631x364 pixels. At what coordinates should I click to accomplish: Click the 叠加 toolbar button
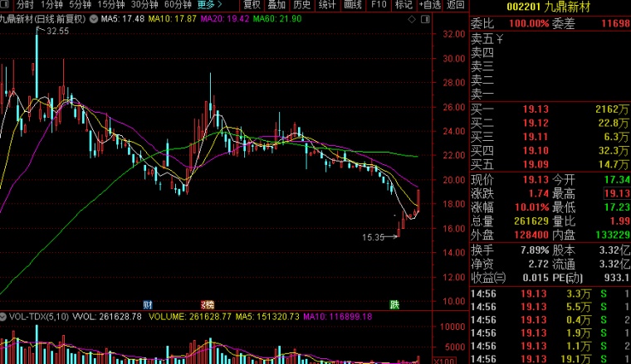[276, 5]
